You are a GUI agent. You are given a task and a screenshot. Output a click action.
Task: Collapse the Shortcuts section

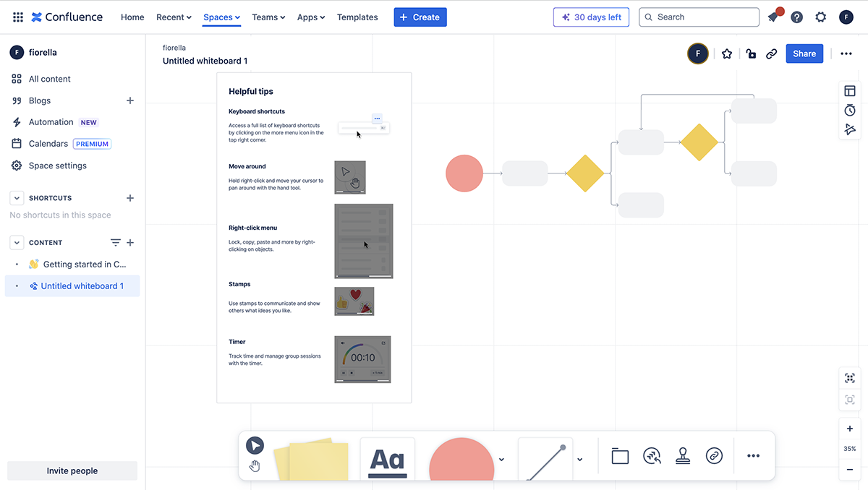17,198
